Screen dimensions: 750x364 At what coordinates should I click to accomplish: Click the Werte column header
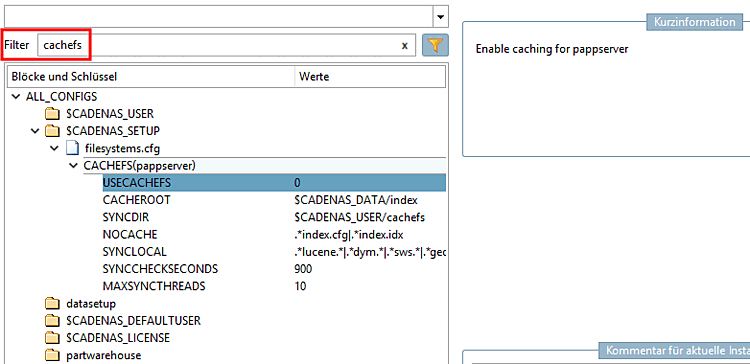point(370,76)
